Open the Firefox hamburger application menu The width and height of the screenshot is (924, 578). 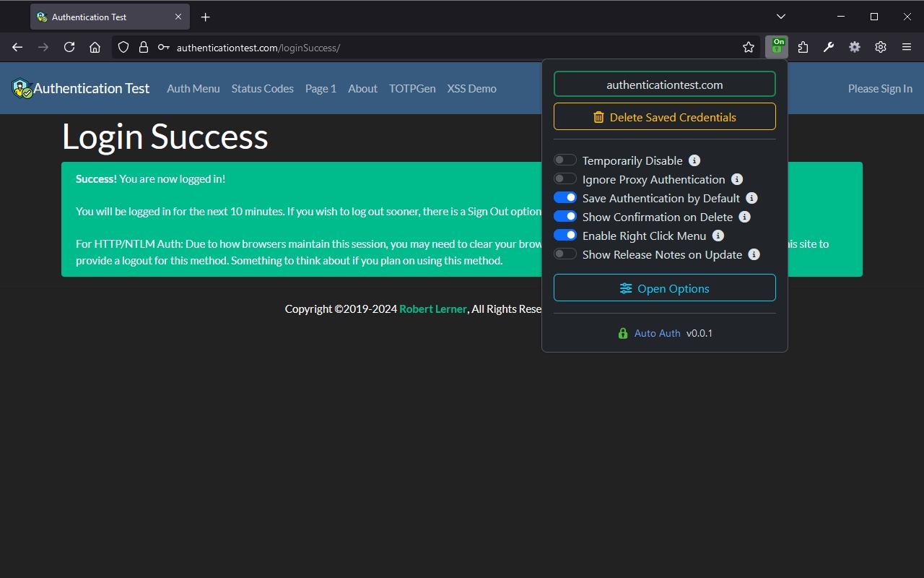[x=907, y=47]
